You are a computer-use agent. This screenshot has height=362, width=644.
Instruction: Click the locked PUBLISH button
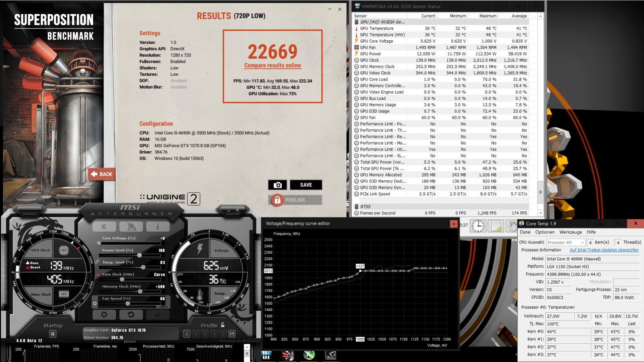coord(295,200)
